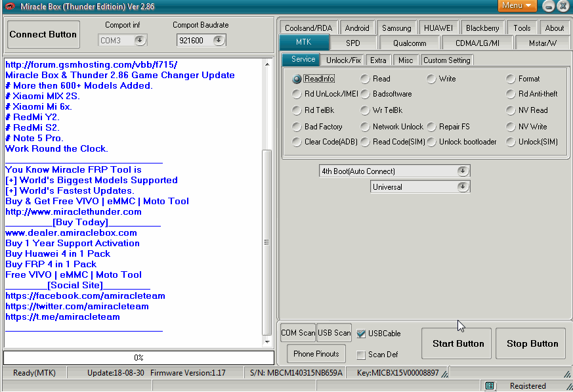Click the log scrollbar down arrow
Screen dimensions: 573x392
tap(267, 341)
